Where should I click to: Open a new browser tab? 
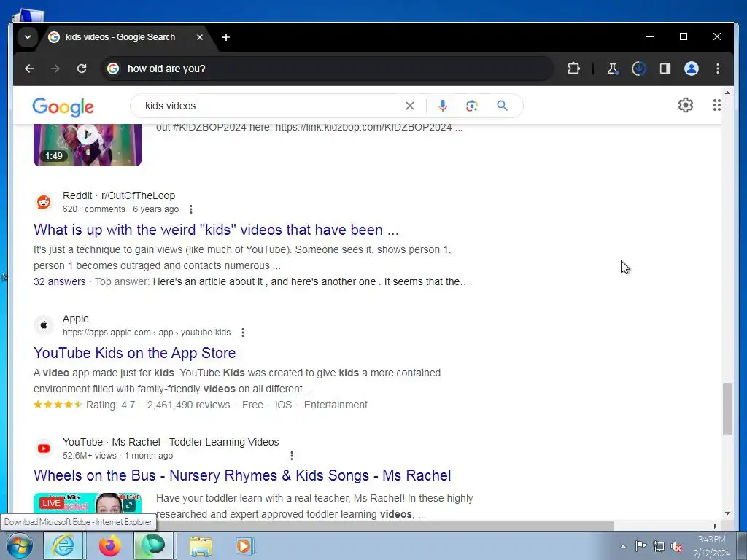[226, 37]
